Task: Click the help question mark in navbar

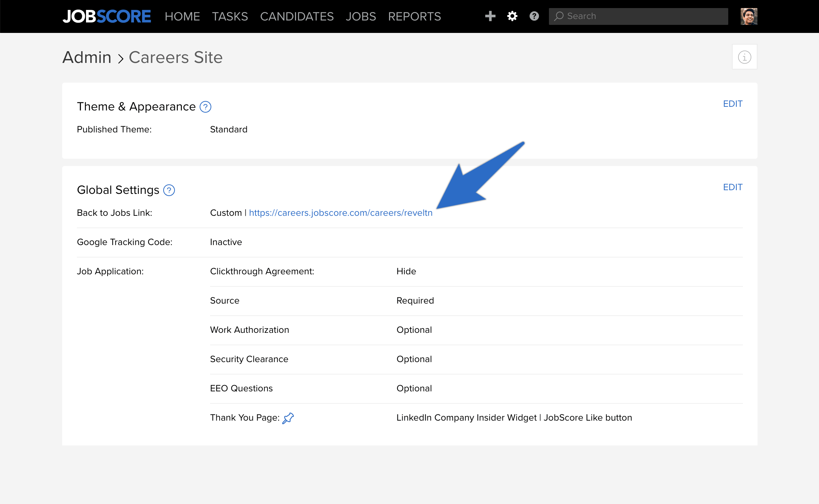Action: click(x=534, y=16)
